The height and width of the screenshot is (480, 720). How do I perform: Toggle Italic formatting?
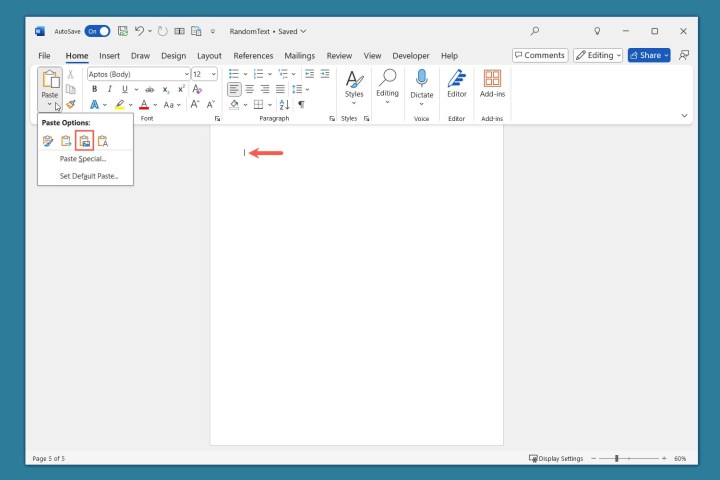110,89
